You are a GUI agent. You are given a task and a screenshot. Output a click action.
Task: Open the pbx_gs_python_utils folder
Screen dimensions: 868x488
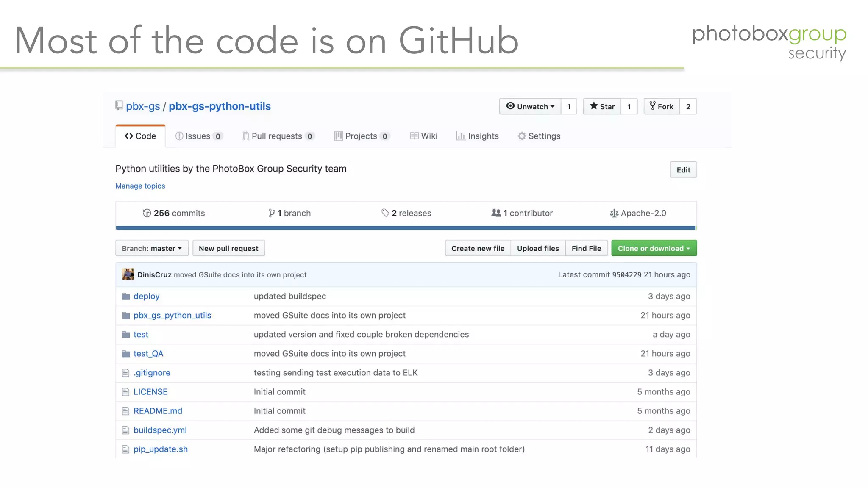click(x=172, y=315)
